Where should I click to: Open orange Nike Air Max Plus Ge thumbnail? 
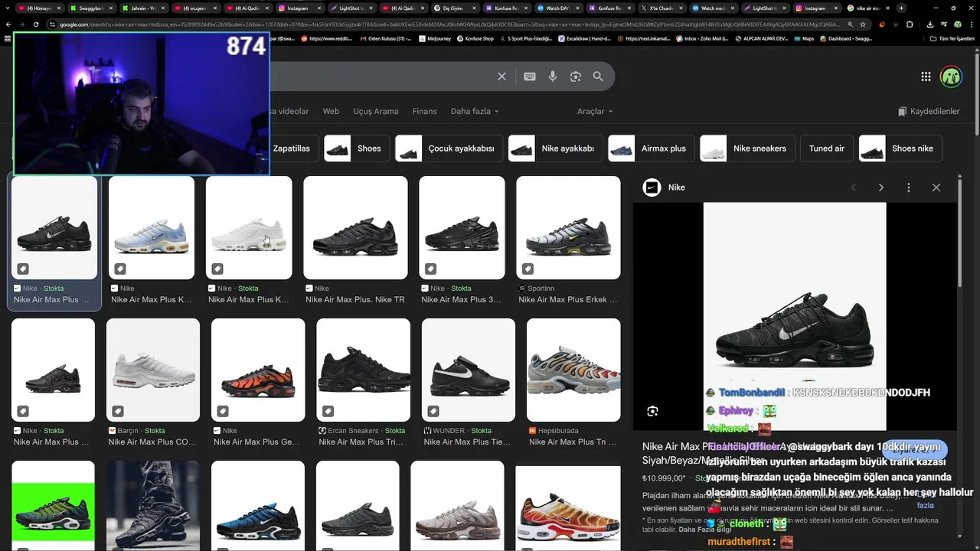click(x=258, y=370)
